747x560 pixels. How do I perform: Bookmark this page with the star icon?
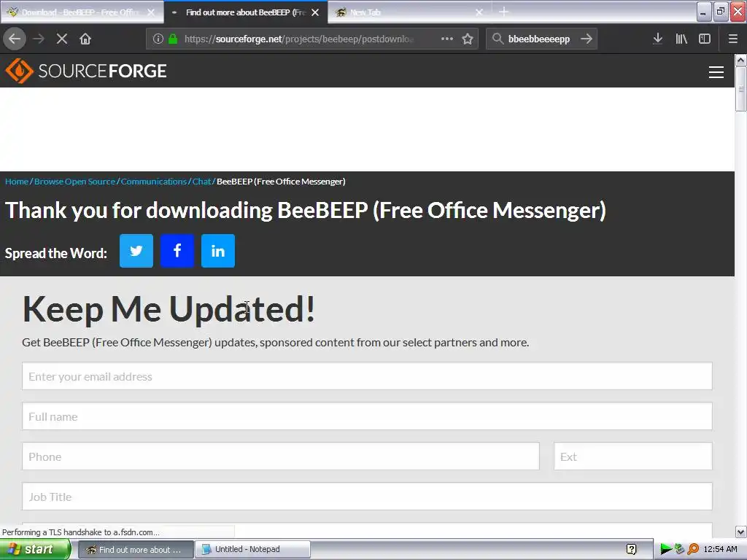click(x=468, y=39)
